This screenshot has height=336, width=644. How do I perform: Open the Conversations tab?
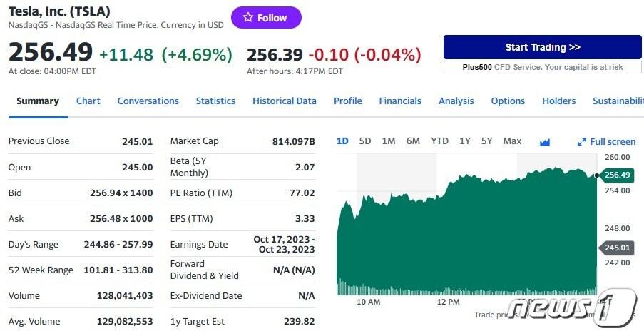coord(148,101)
